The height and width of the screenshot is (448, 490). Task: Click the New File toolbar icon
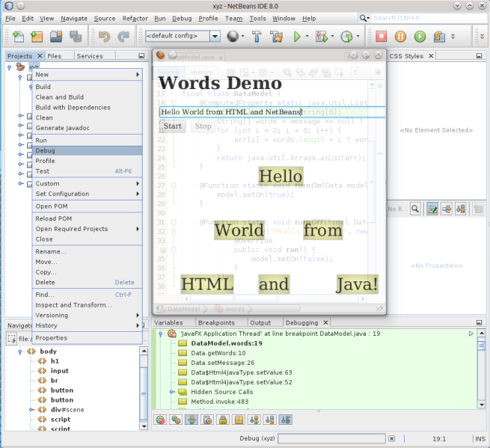tap(18, 37)
